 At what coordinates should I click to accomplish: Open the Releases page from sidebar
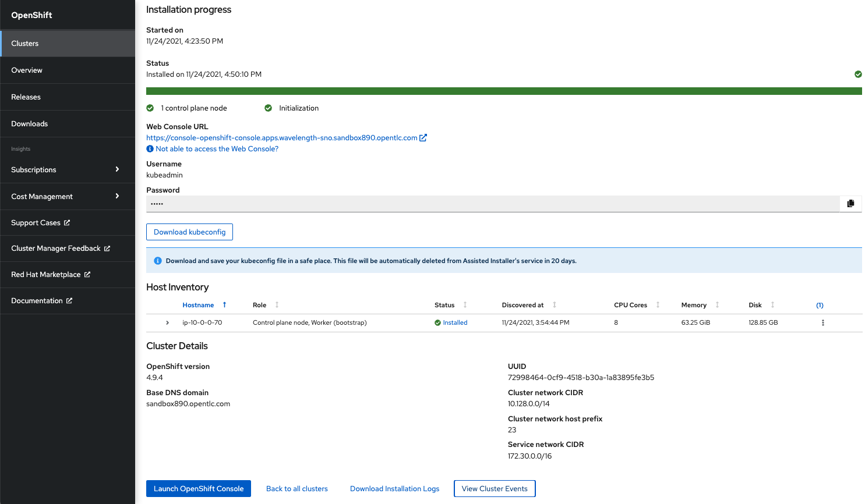[x=26, y=97]
